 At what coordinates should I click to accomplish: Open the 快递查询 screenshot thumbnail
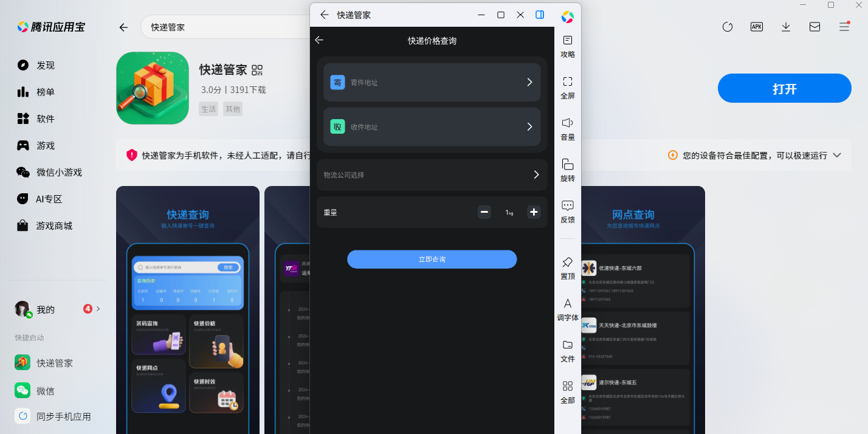(188, 310)
